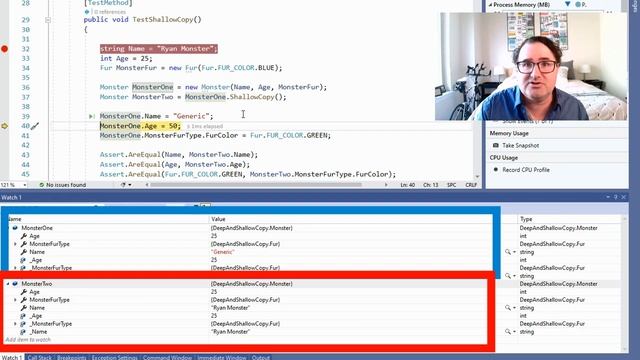Click the field icon beside MonsterTwo's _Name
This screenshot has width=640, height=360.
click(23, 332)
